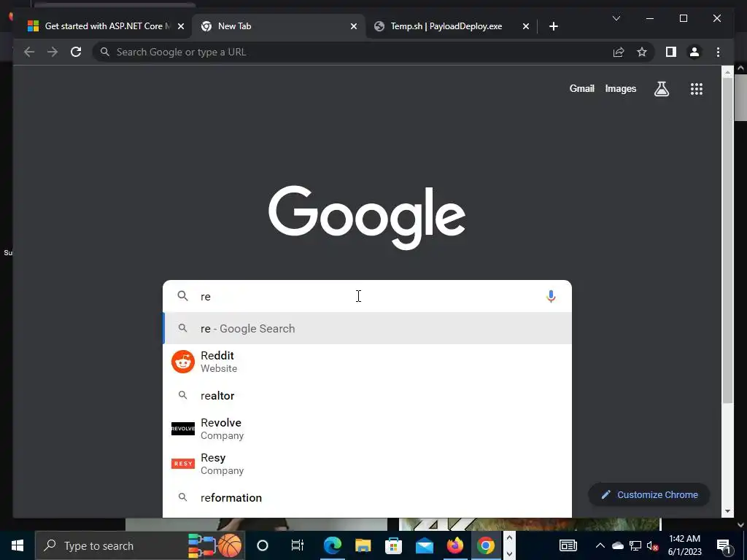
Task: Open Search Labs flask icon
Action: [661, 88]
